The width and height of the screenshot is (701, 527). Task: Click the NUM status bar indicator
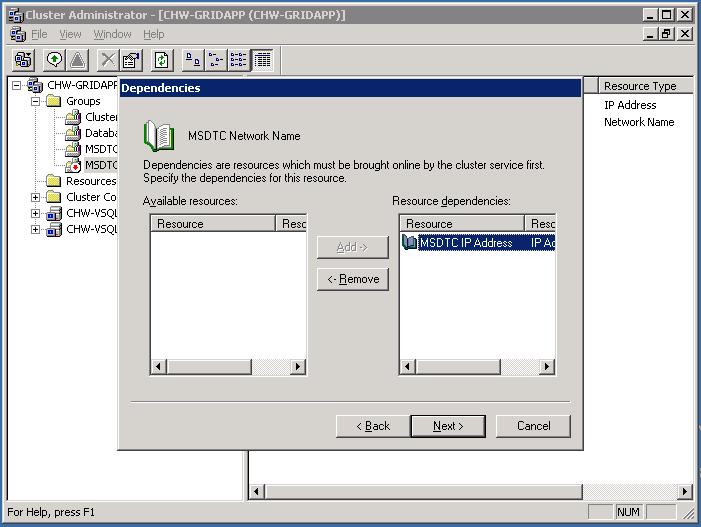[x=628, y=512]
